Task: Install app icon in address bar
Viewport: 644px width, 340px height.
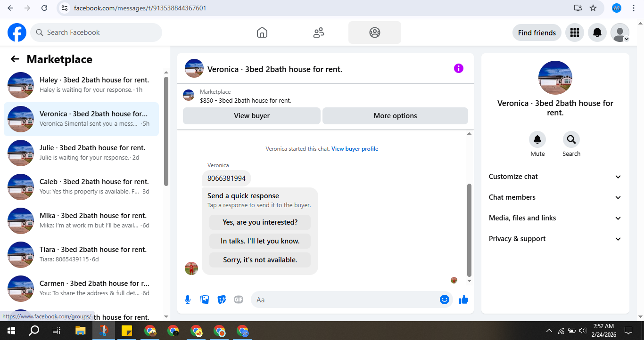Action: tap(578, 8)
